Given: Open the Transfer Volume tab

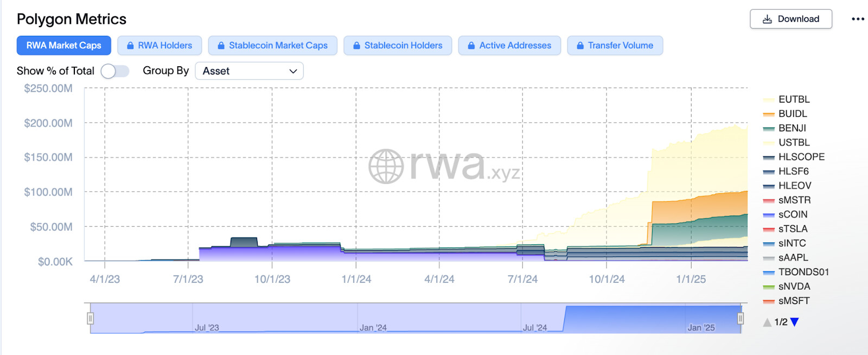Looking at the screenshot, I should (x=615, y=46).
